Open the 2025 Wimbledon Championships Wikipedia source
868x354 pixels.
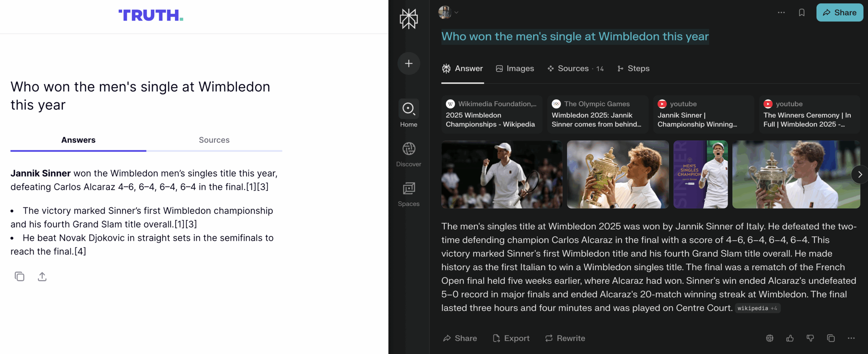(491, 114)
